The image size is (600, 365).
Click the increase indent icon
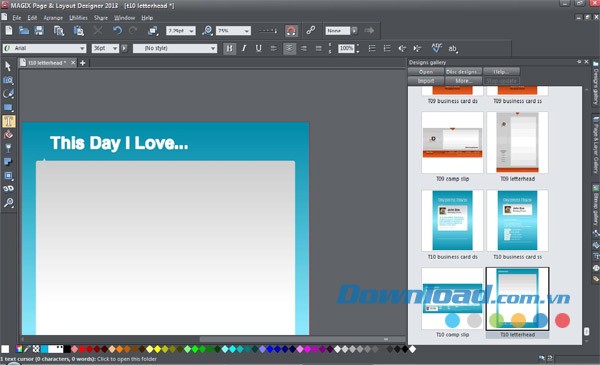417,48
